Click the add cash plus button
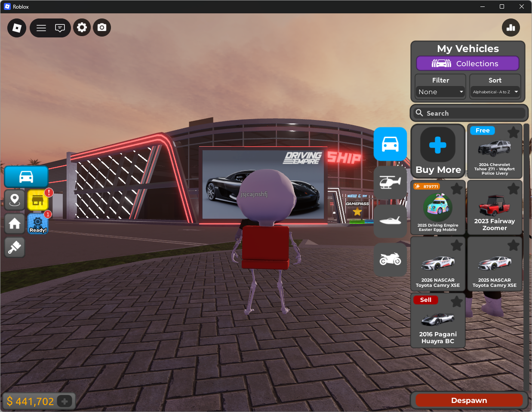This screenshot has width=532, height=412. [65, 401]
